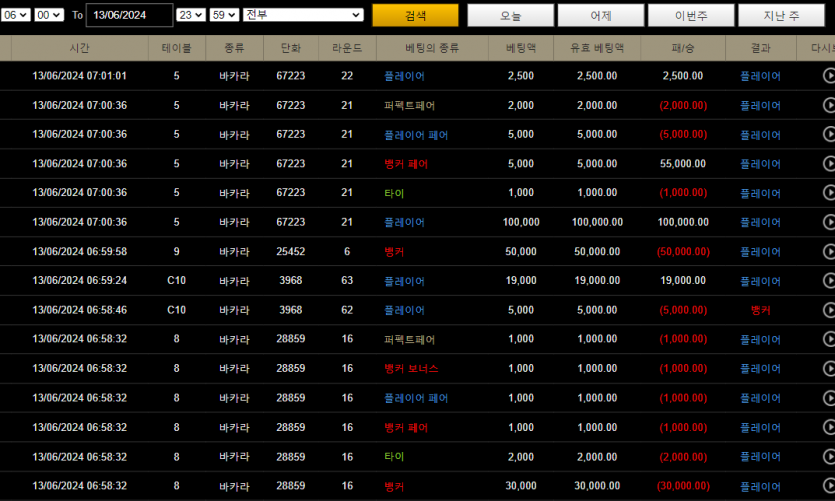Click the 테이블 column header
This screenshot has height=501, width=835.
coord(177,48)
